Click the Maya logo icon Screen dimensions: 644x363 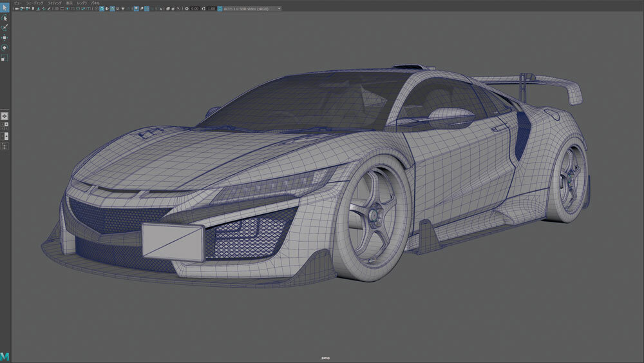point(5,356)
